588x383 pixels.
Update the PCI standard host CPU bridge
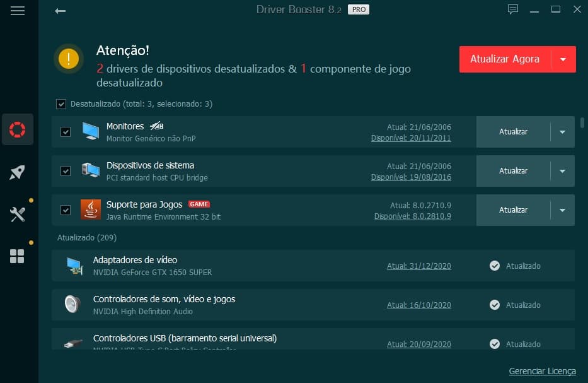coord(513,171)
